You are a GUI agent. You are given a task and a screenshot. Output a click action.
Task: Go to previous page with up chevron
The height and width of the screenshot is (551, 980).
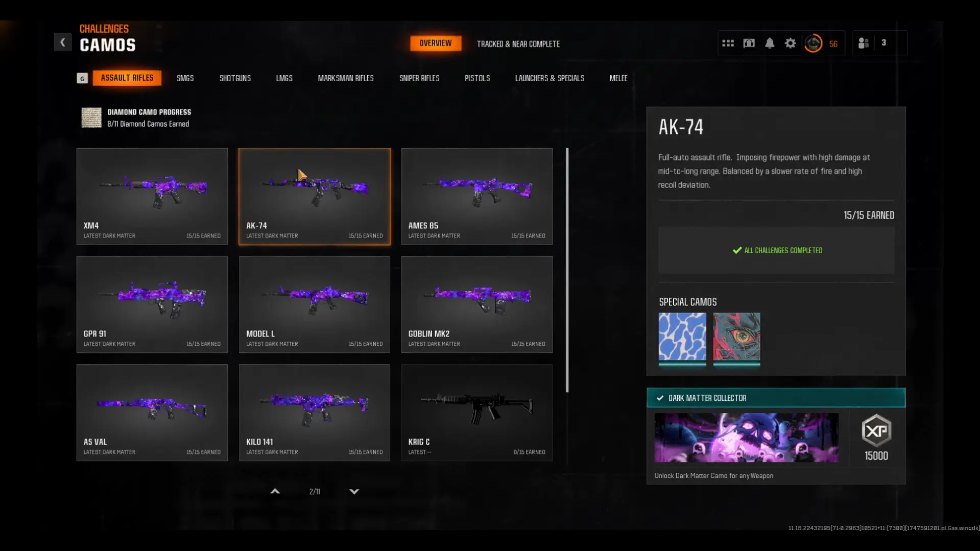pos(275,491)
